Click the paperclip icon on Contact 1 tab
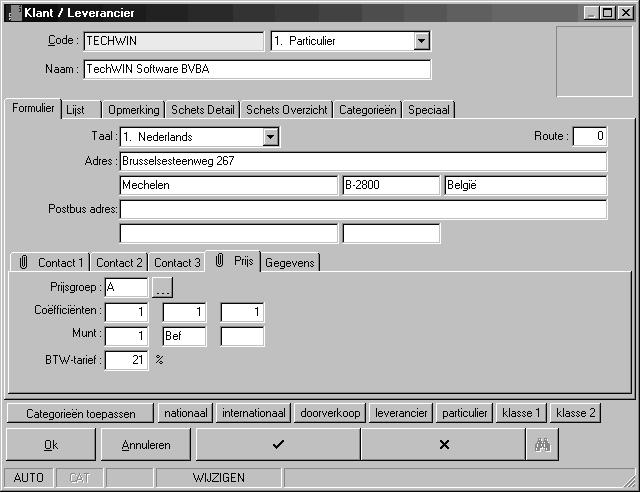640x493 pixels. (23, 262)
